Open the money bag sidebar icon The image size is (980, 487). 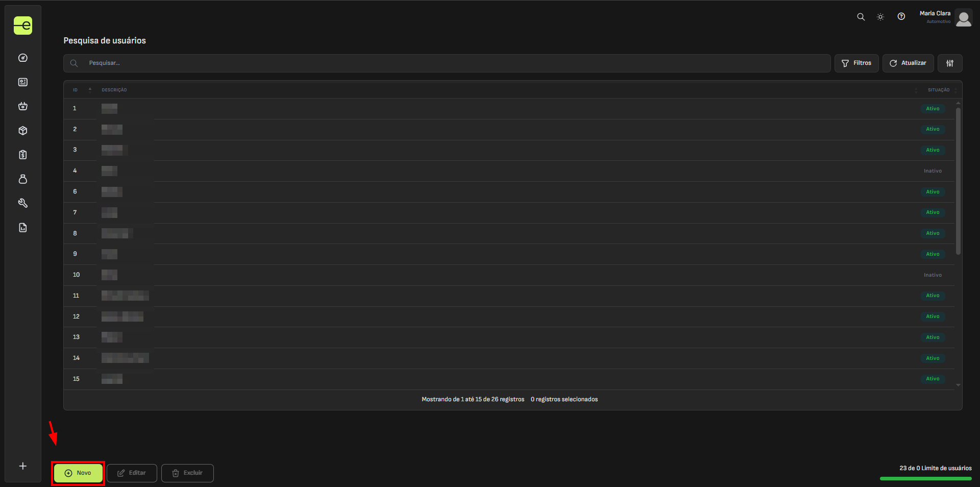tap(23, 179)
